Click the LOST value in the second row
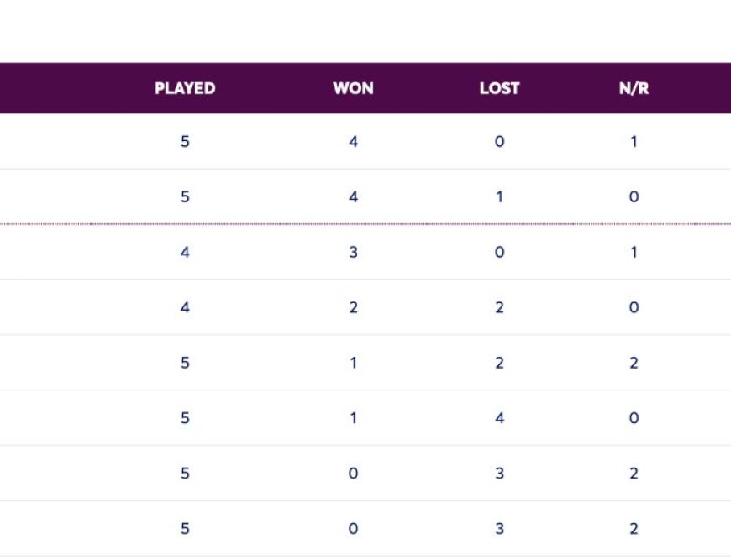 [499, 197]
